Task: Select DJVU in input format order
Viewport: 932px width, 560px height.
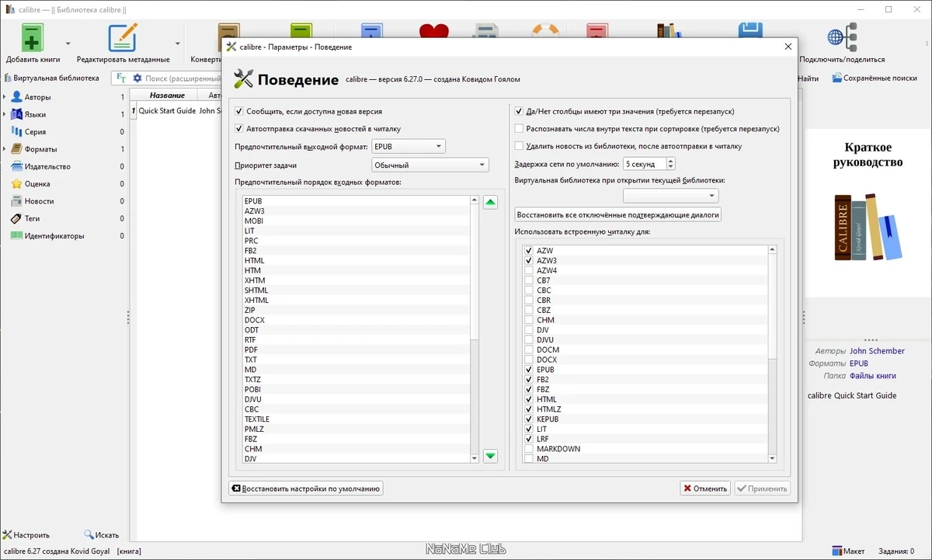Action: coord(356,399)
